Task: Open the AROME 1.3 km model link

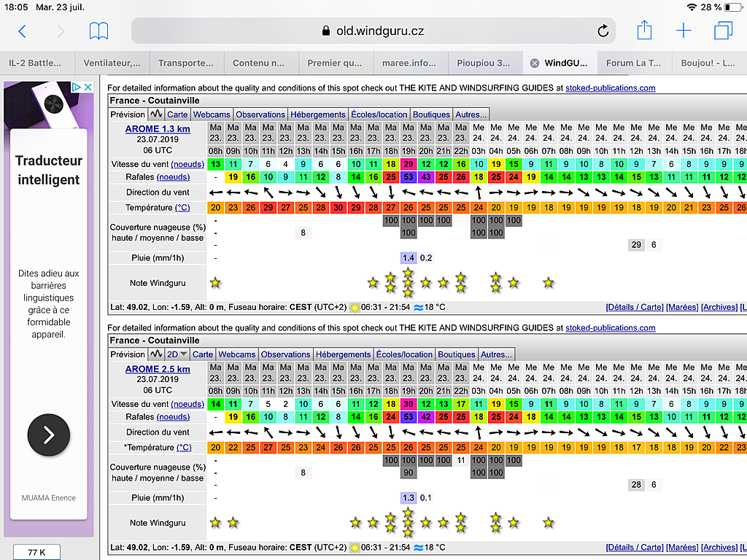Action: (x=158, y=128)
